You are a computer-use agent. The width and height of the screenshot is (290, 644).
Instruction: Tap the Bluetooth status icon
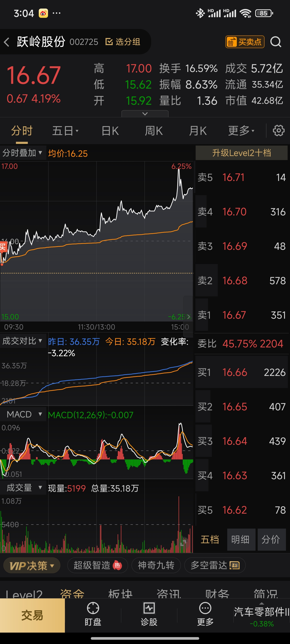pyautogui.click(x=200, y=13)
